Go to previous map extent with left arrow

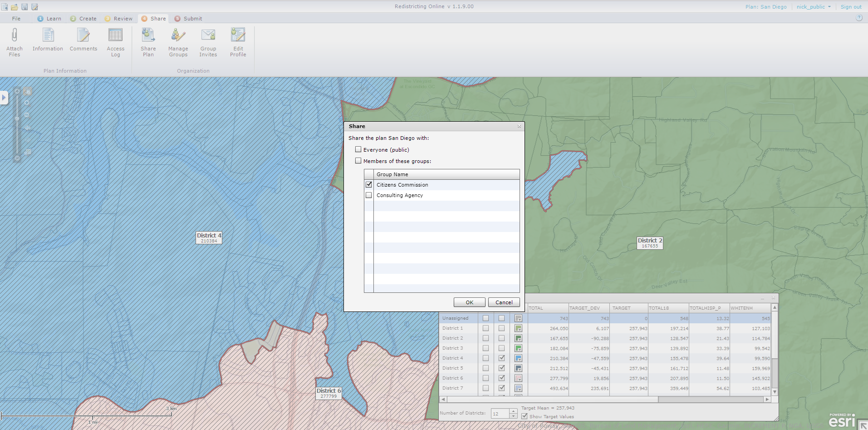(28, 128)
